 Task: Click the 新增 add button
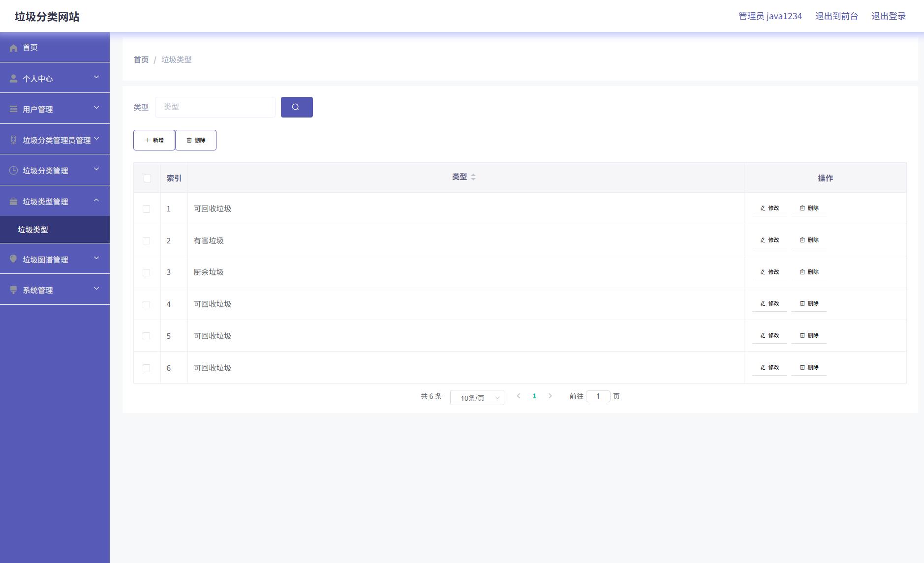[154, 140]
